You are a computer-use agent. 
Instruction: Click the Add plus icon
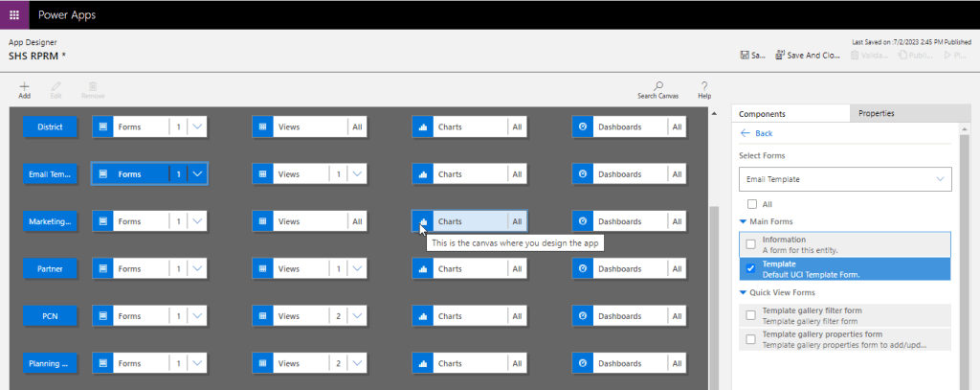click(25, 86)
